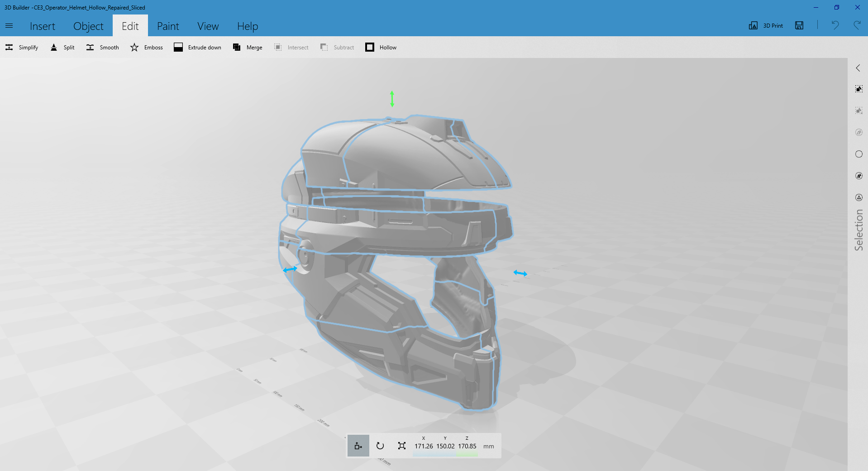868x471 pixels.
Task: Open the Insert tab
Action: 43,26
